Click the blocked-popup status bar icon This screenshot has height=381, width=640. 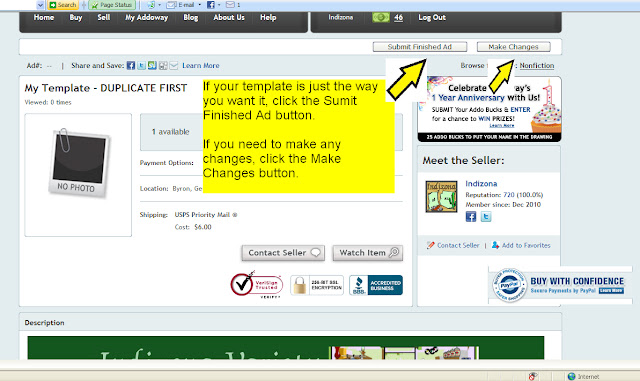533,376
